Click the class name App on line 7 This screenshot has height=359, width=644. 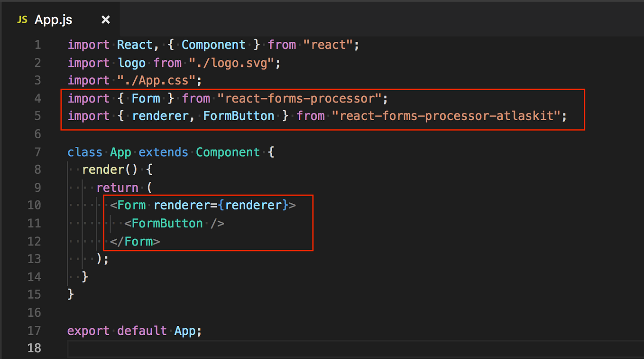pos(120,151)
